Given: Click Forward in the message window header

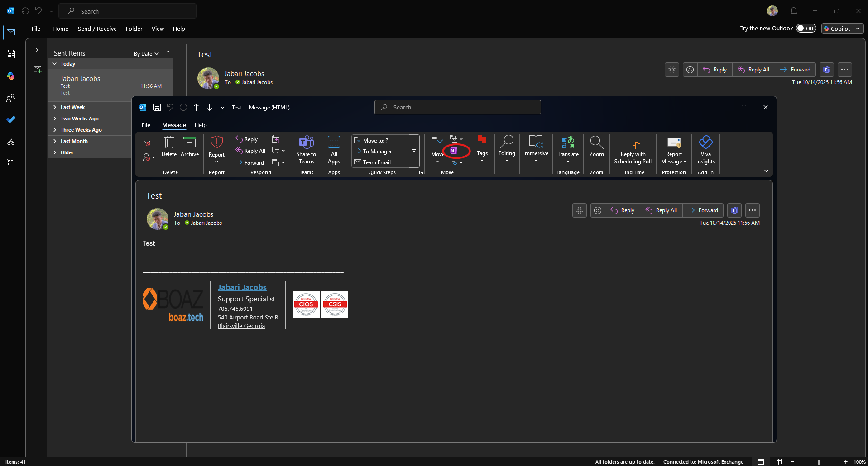Looking at the screenshot, I should click(x=703, y=210).
